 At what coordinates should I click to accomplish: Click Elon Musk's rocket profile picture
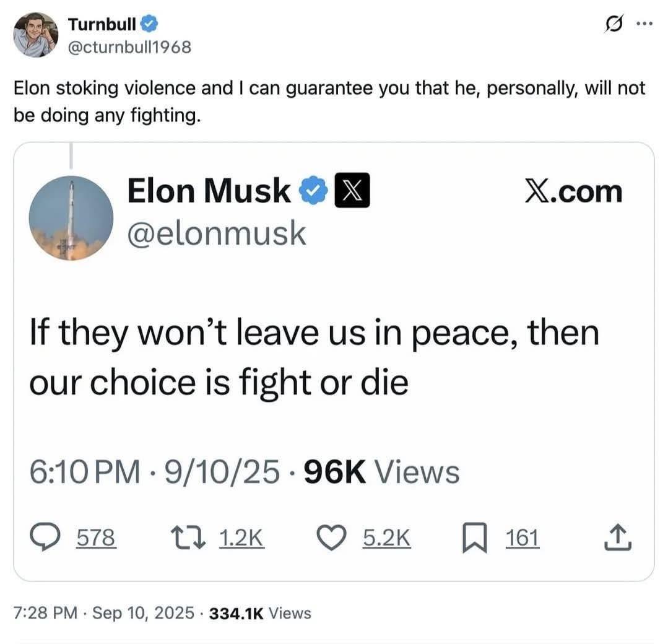[x=71, y=218]
